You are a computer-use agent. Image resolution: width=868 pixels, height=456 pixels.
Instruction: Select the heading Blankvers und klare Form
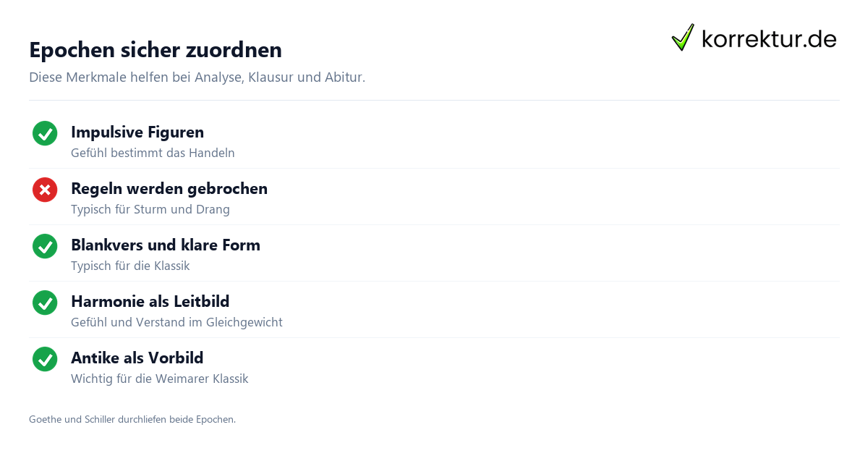click(x=166, y=245)
